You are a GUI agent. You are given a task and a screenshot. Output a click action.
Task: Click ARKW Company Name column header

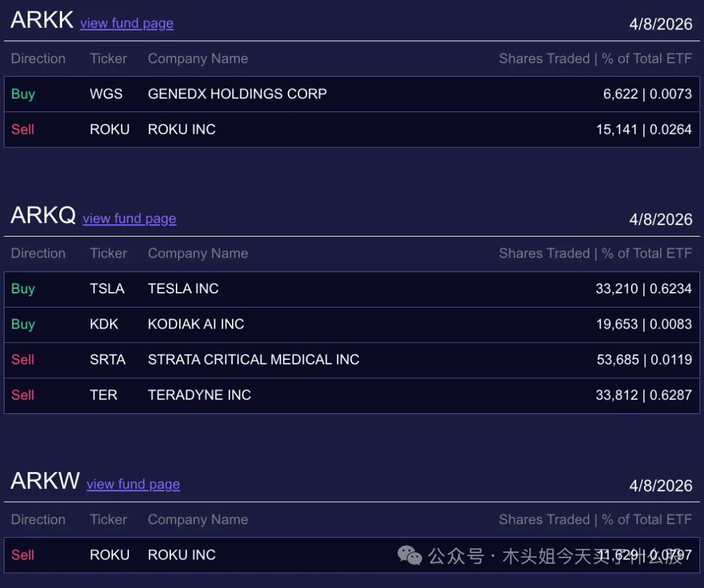198,520
